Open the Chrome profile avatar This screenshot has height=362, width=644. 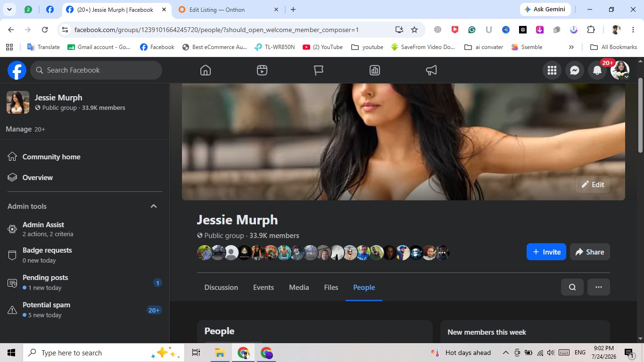tap(616, 29)
